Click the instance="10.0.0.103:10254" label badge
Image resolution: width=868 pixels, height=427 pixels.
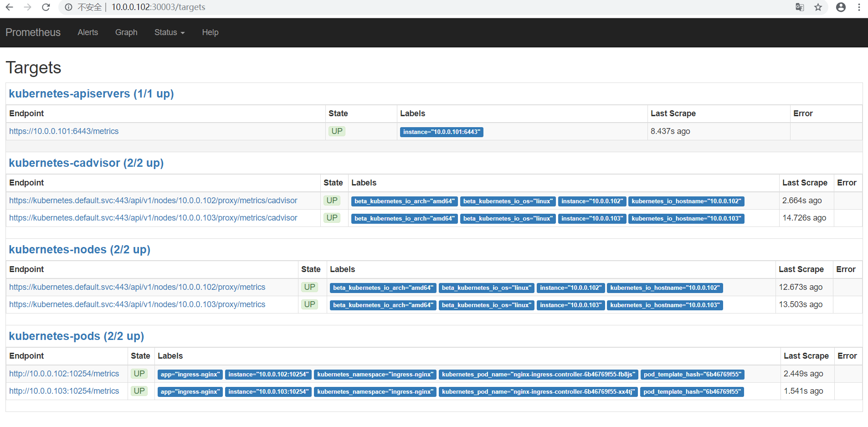[x=268, y=391]
